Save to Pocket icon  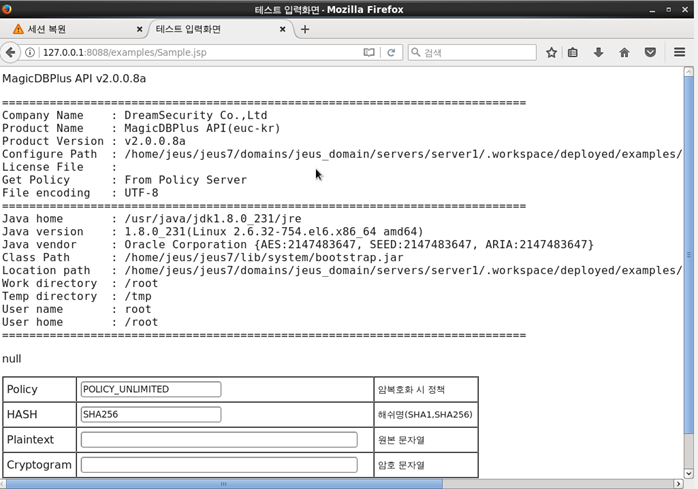tap(650, 53)
